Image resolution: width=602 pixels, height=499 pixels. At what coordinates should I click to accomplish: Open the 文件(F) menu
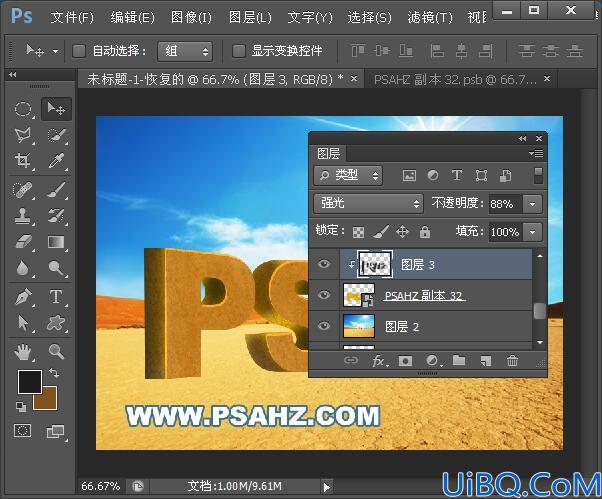[x=72, y=17]
